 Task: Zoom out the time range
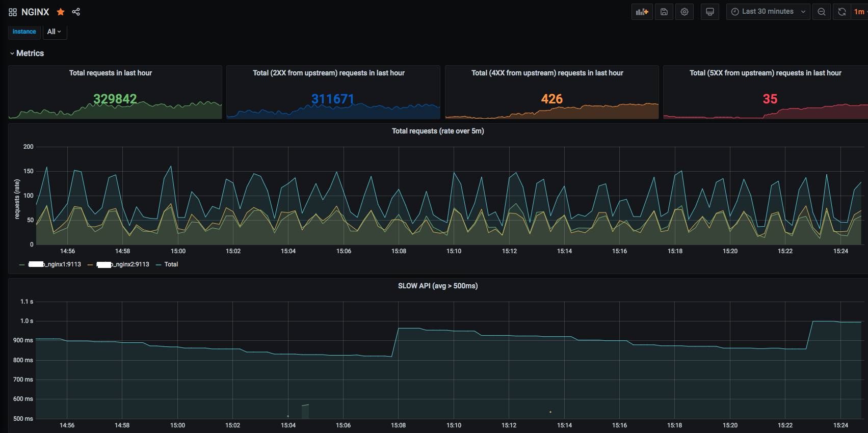(x=822, y=12)
